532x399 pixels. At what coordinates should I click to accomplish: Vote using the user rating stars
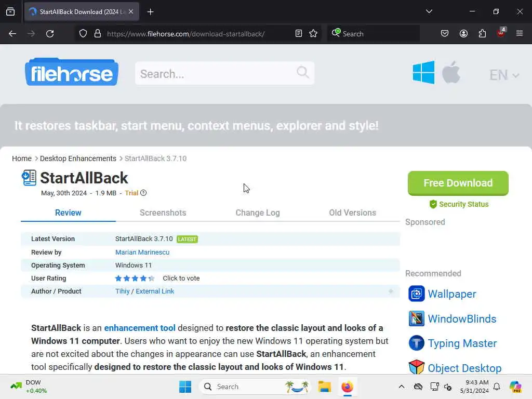click(135, 278)
